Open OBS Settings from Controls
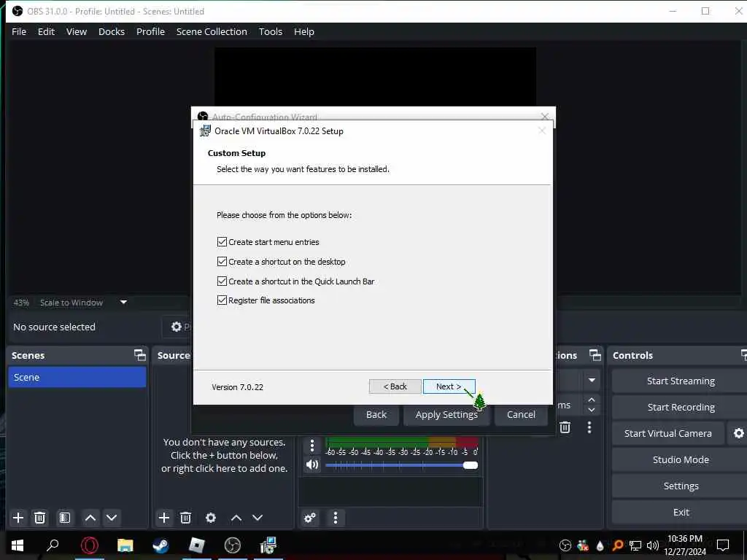This screenshot has width=747, height=560. coord(681,486)
